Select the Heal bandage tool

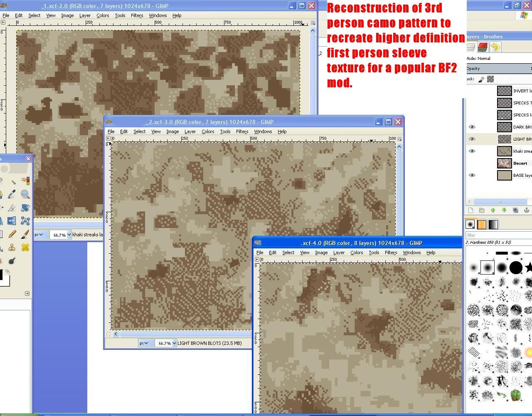pos(25,248)
